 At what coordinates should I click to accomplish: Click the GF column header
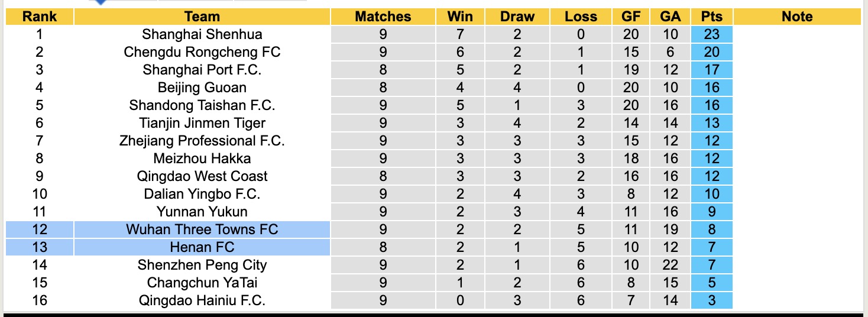pyautogui.click(x=631, y=17)
